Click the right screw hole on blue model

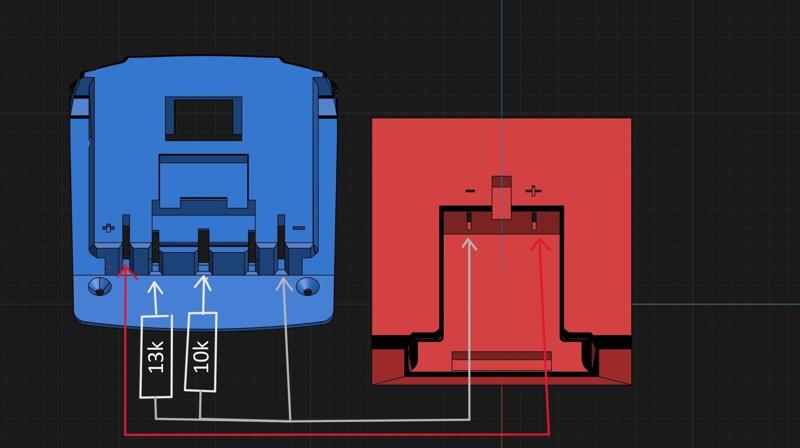tap(308, 286)
